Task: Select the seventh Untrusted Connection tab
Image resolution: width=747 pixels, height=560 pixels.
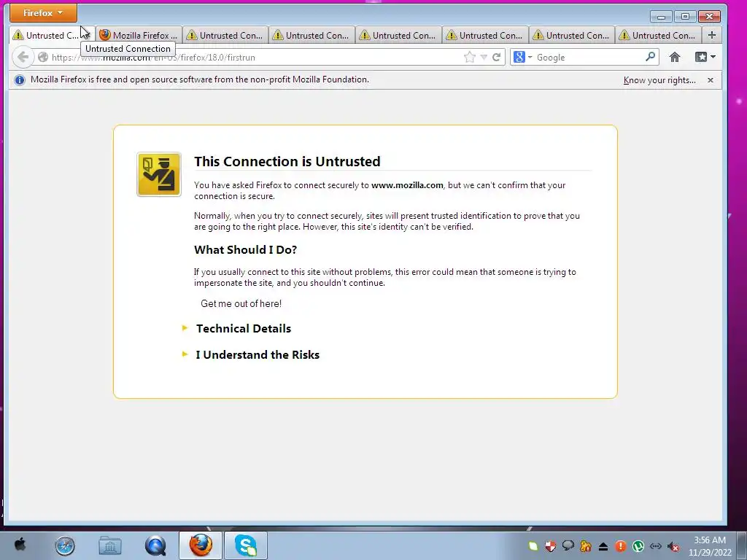Action: click(x=659, y=35)
